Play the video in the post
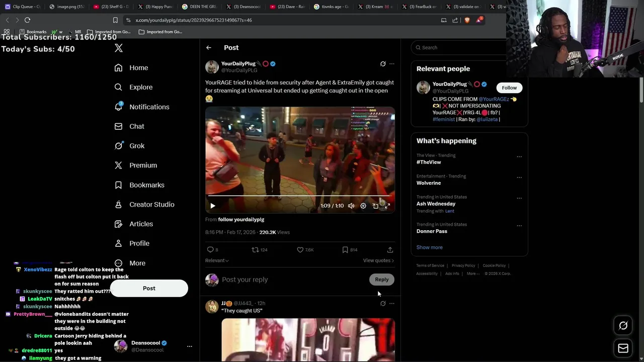This screenshot has width=644, height=362. point(213,206)
